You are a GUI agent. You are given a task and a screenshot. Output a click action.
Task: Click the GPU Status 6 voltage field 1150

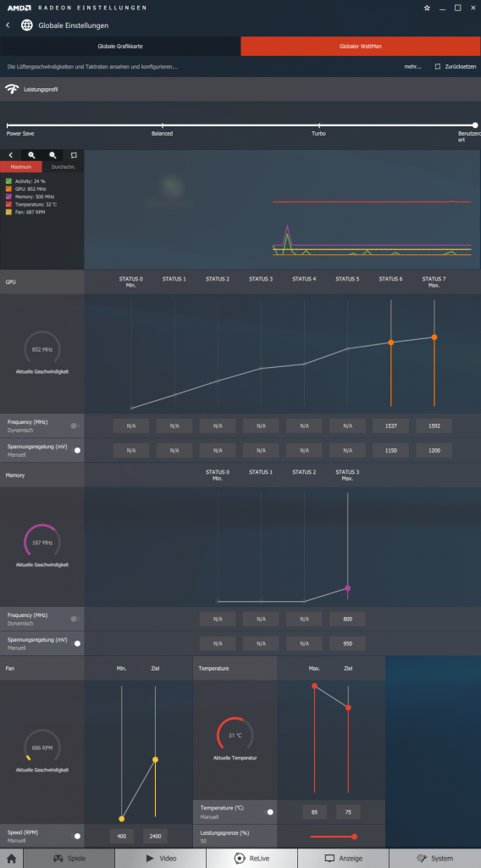(x=391, y=450)
